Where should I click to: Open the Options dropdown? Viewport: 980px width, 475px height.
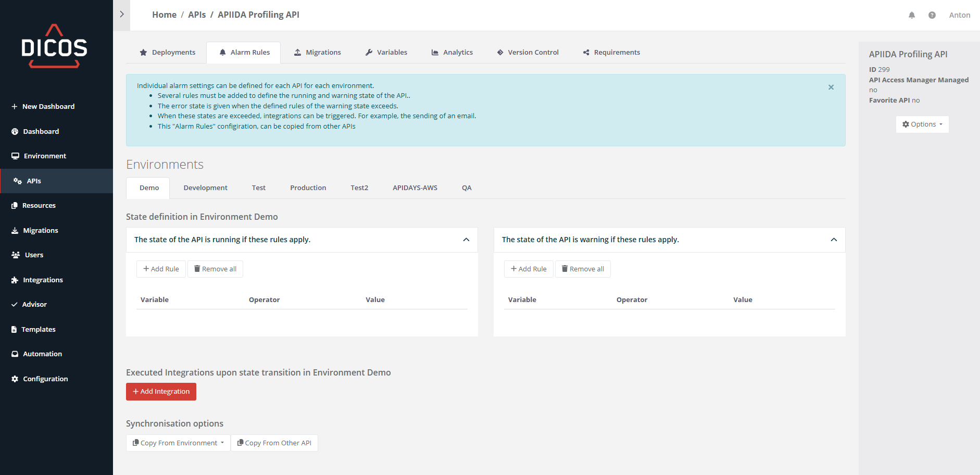922,124
